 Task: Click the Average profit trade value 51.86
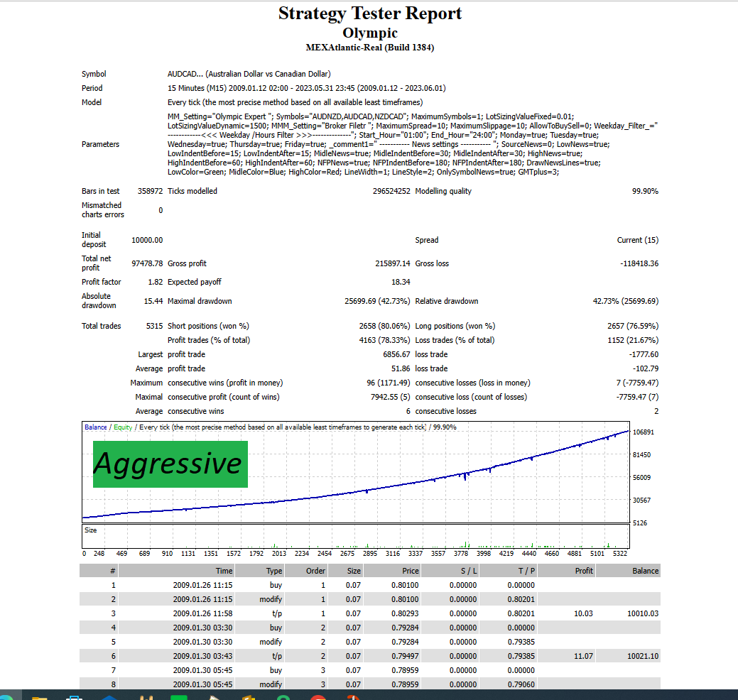401,368
